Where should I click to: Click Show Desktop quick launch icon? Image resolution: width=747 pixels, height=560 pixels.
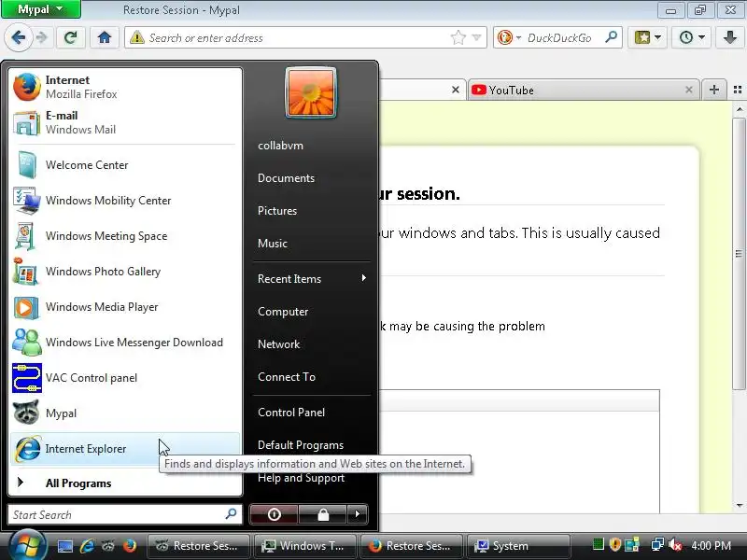[x=64, y=546]
